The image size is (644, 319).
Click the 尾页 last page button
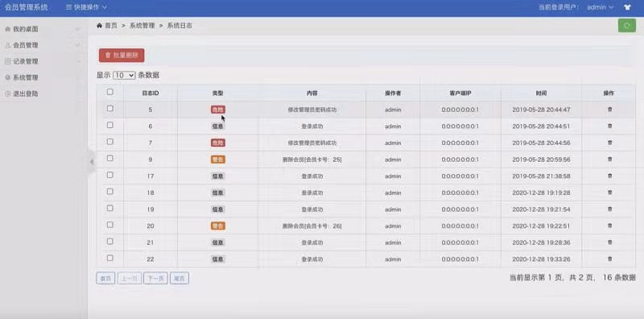pos(180,279)
